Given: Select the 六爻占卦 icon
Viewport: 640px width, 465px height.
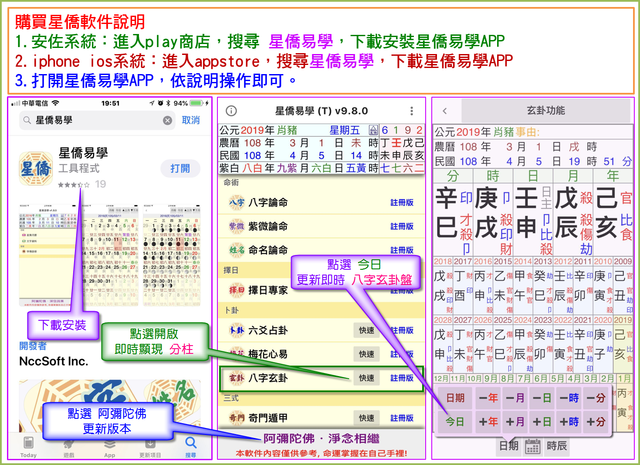Looking at the screenshot, I should pyautogui.click(x=236, y=329).
